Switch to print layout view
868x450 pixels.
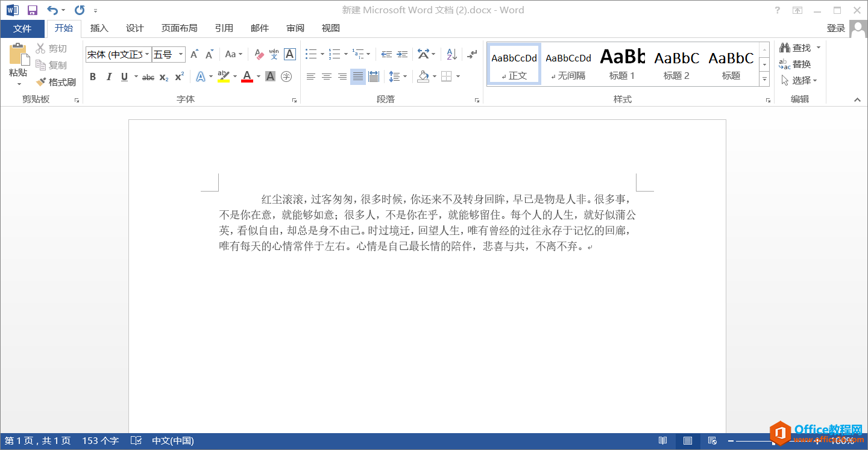(x=688, y=441)
